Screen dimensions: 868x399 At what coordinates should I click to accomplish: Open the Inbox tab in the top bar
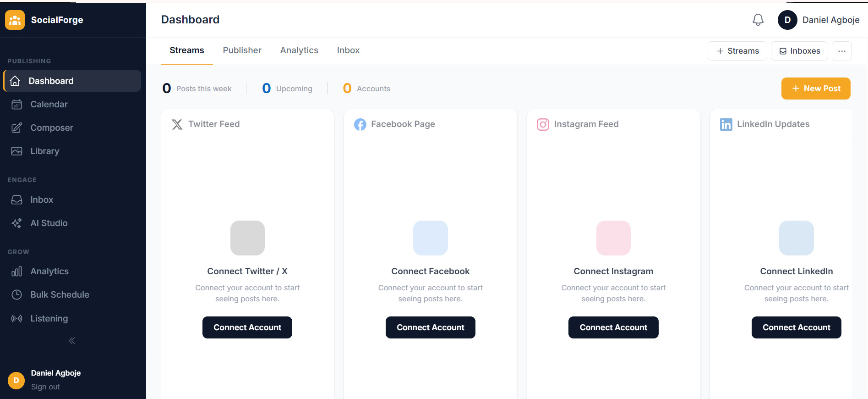coord(348,50)
